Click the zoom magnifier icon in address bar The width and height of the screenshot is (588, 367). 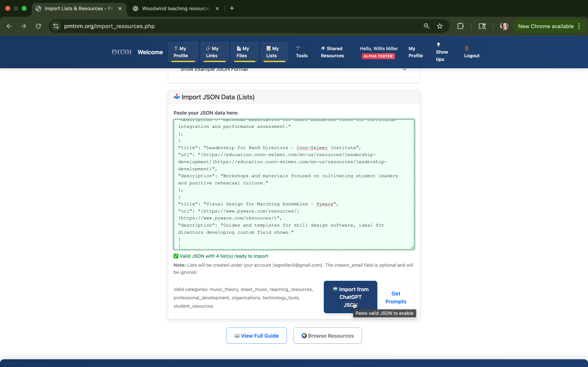coord(427,26)
